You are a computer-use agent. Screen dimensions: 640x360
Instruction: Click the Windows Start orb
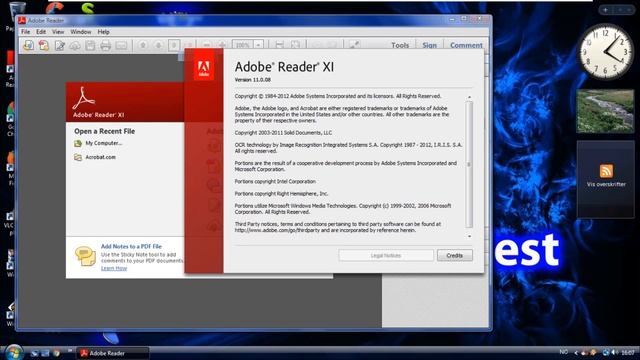click(x=14, y=352)
